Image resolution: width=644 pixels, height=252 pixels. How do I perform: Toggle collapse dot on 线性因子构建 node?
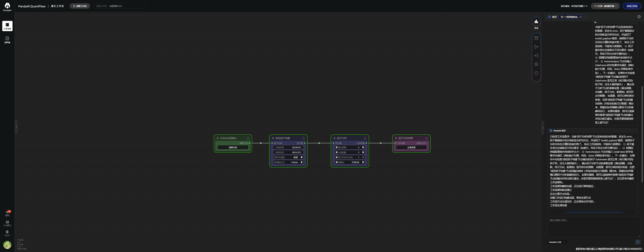pyautogui.click(x=273, y=138)
